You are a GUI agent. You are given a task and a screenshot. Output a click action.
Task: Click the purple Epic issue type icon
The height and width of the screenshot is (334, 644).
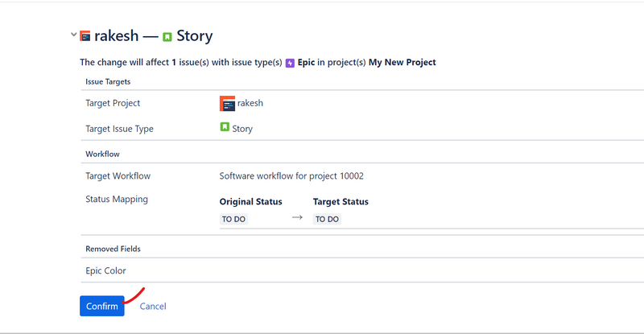[x=290, y=63]
